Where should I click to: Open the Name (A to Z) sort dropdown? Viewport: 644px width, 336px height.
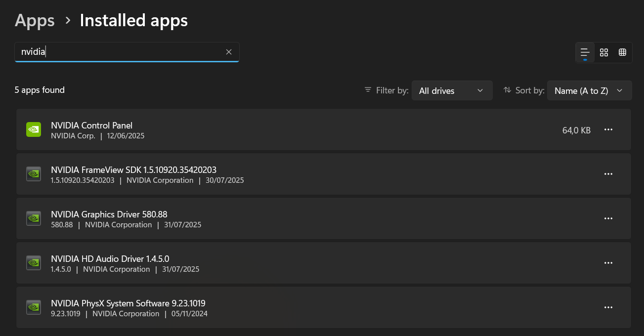point(589,90)
